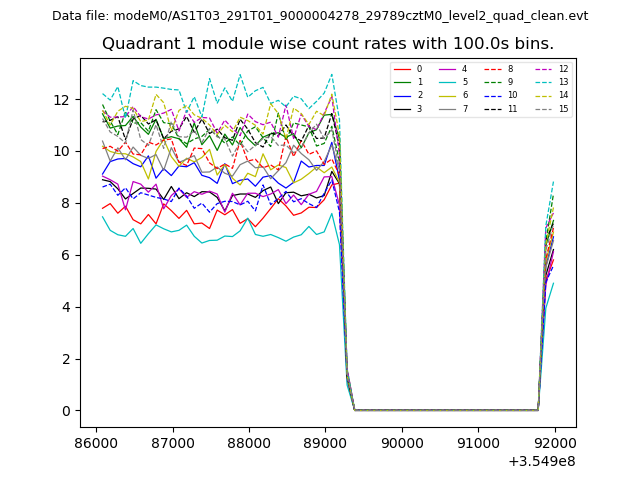The width and height of the screenshot is (640, 480).
Task: Click the x-axis tick label 91000
Action: 478,442
